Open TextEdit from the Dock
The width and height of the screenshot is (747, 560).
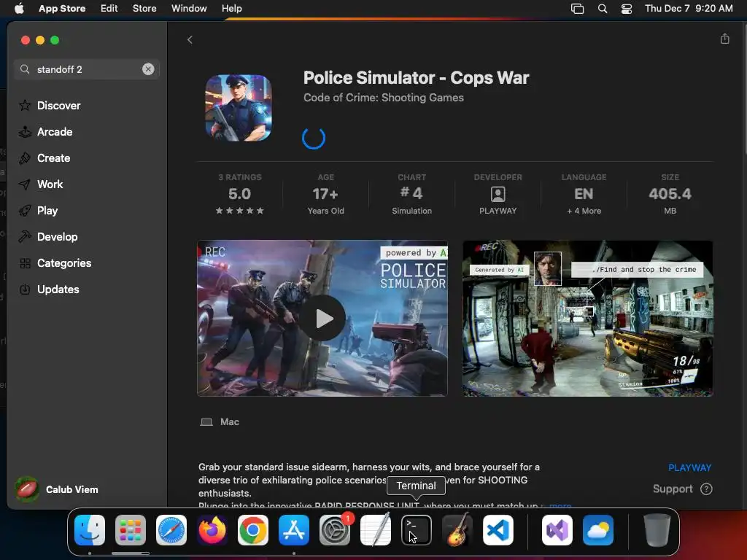(x=376, y=530)
